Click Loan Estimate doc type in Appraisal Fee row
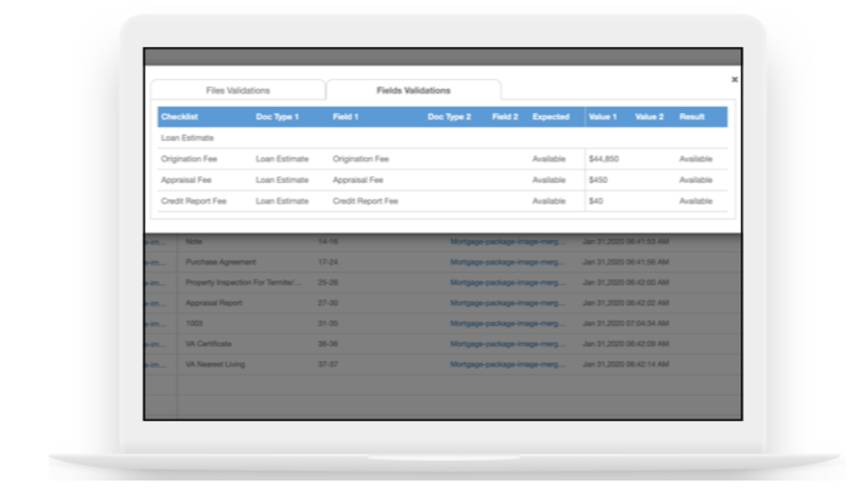Screen dimensions: 868x488 pos(282,180)
